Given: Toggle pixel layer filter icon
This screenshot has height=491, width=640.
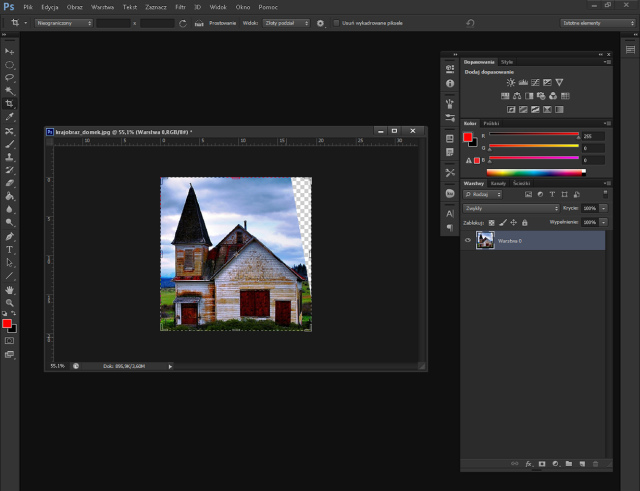Looking at the screenshot, I should point(529,194).
